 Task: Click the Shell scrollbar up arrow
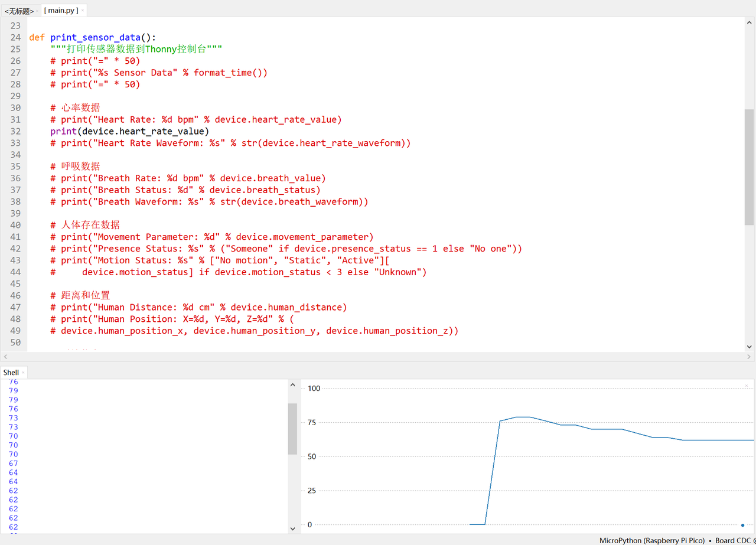[292, 385]
